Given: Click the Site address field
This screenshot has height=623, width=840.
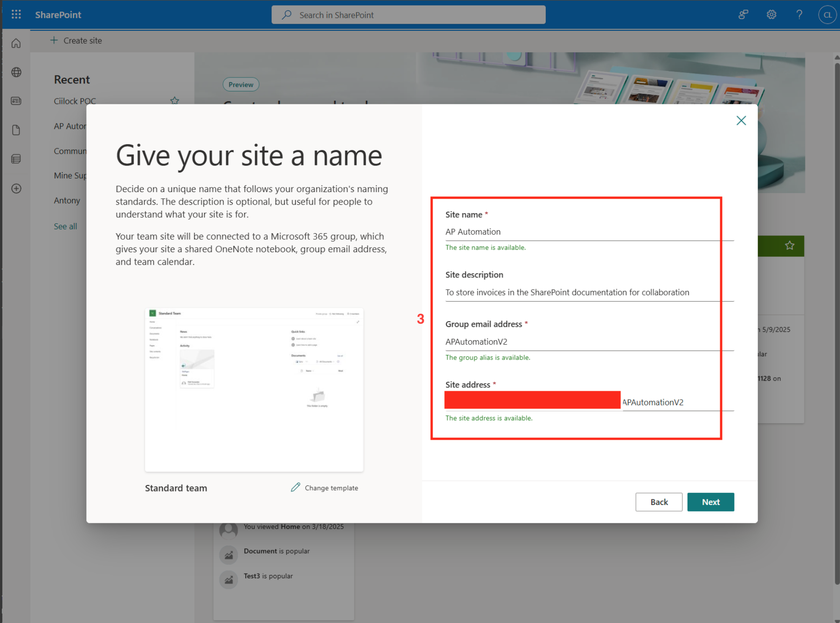Looking at the screenshot, I should (677, 402).
